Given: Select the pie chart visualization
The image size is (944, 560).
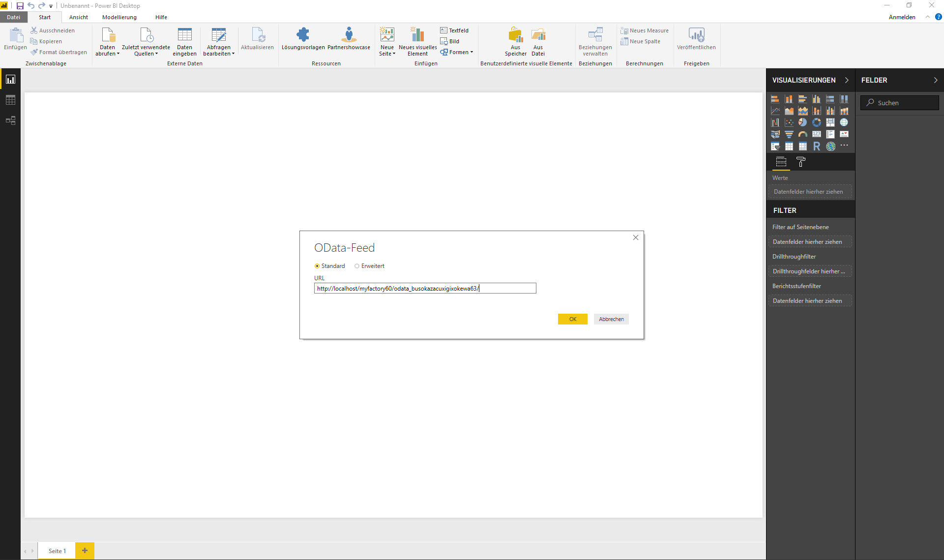Looking at the screenshot, I should [x=802, y=122].
